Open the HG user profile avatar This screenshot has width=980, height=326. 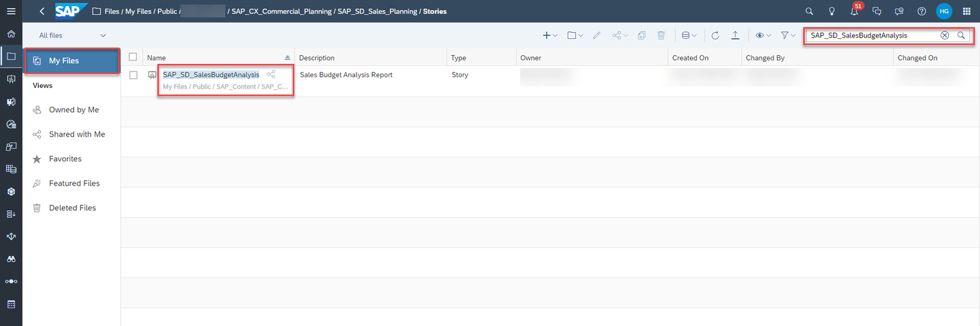pyautogui.click(x=944, y=12)
